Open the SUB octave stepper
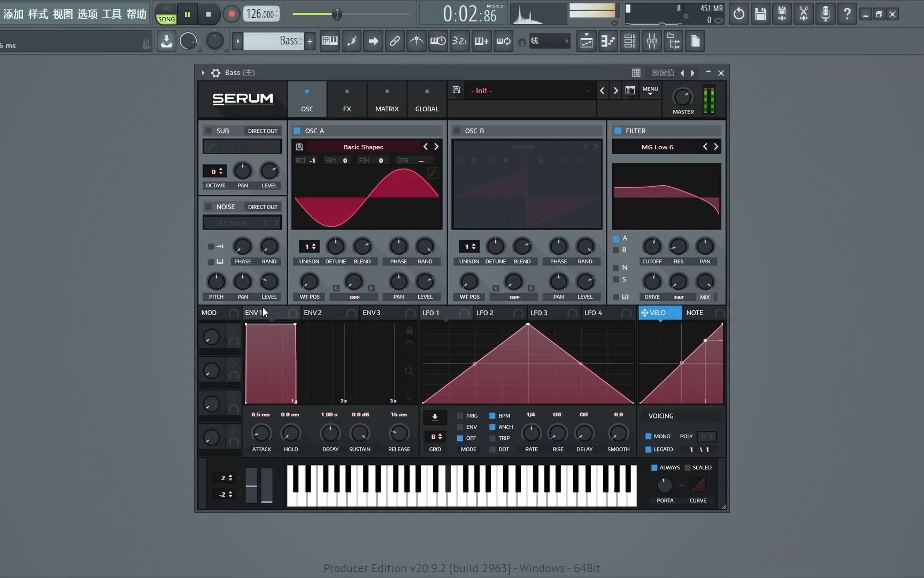This screenshot has height=578, width=924. click(x=214, y=171)
